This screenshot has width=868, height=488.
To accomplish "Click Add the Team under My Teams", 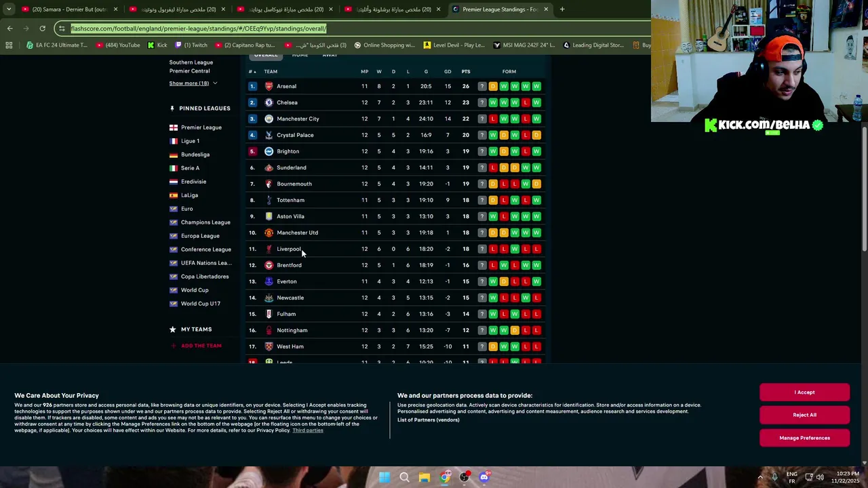I will 196,346.
